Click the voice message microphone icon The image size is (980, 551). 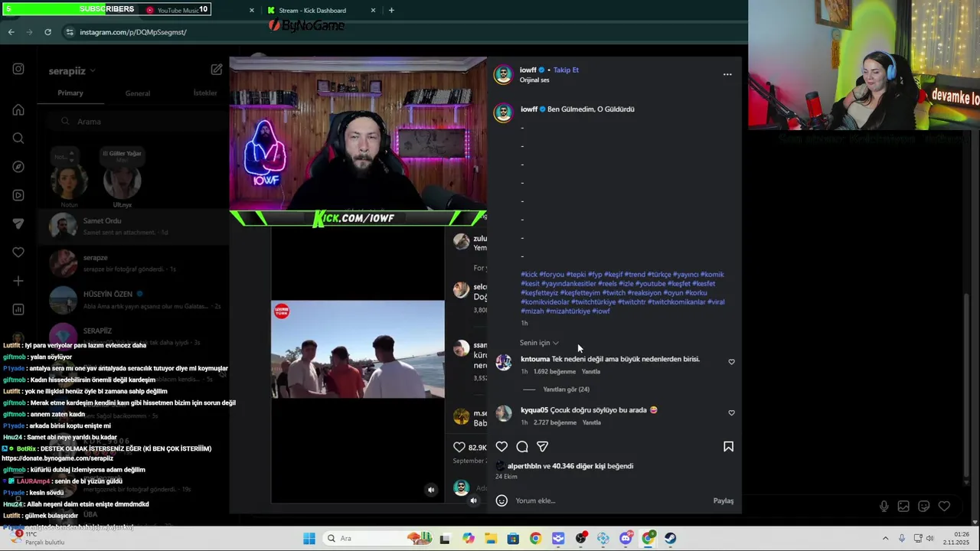click(884, 506)
